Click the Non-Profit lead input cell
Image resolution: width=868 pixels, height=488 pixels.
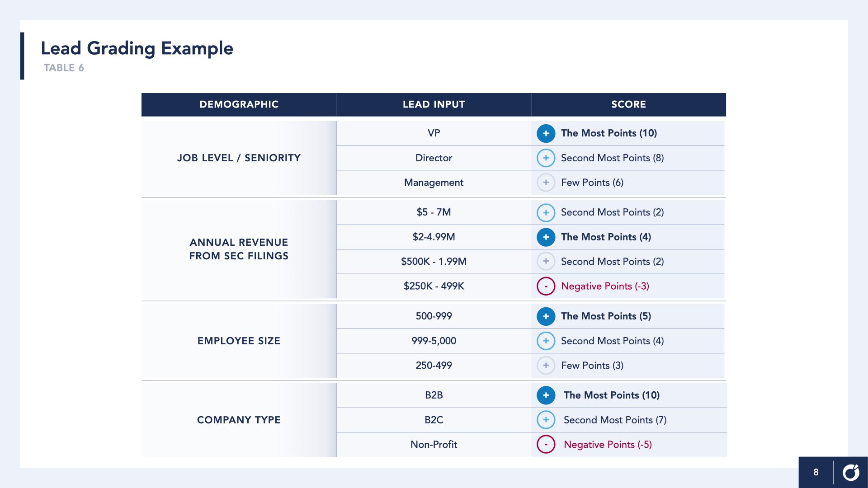[434, 444]
